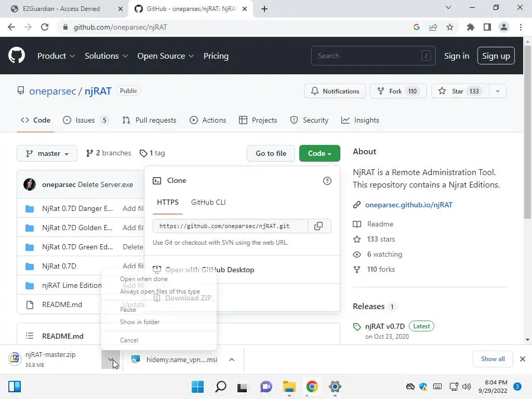Click into the GitHub search field

373,56
